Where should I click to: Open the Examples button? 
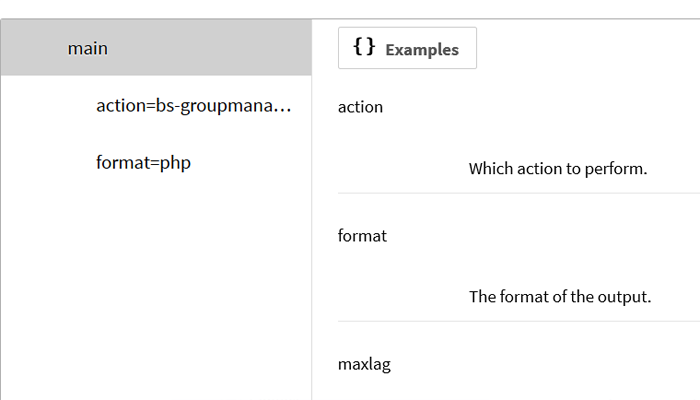pos(407,48)
